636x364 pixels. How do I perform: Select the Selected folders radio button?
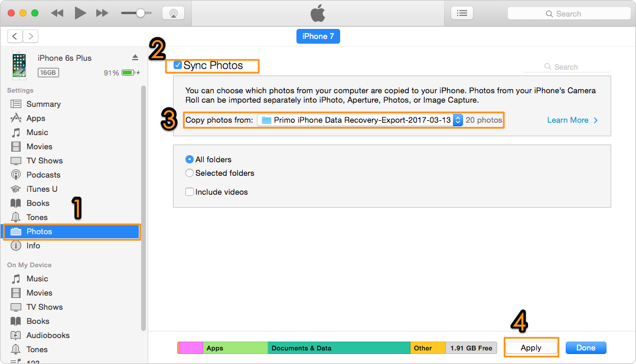tap(190, 173)
